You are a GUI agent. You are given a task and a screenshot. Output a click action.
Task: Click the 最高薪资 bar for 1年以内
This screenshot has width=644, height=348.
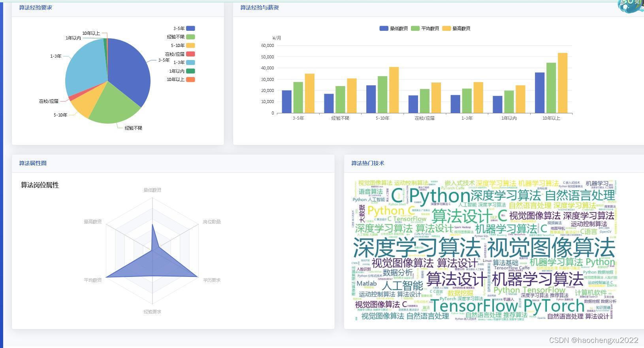(520, 99)
